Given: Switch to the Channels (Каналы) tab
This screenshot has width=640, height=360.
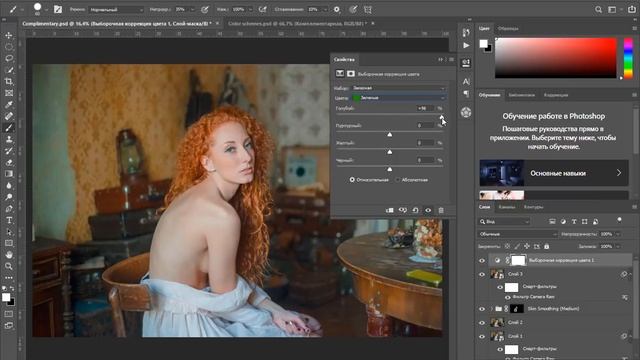Looking at the screenshot, I should (x=507, y=207).
